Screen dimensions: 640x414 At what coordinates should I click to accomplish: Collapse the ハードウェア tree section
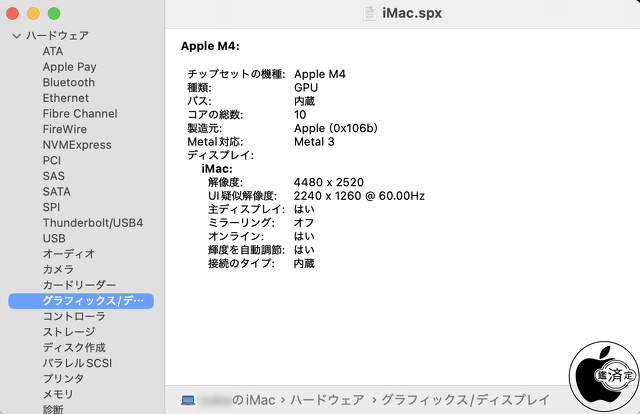(16, 36)
